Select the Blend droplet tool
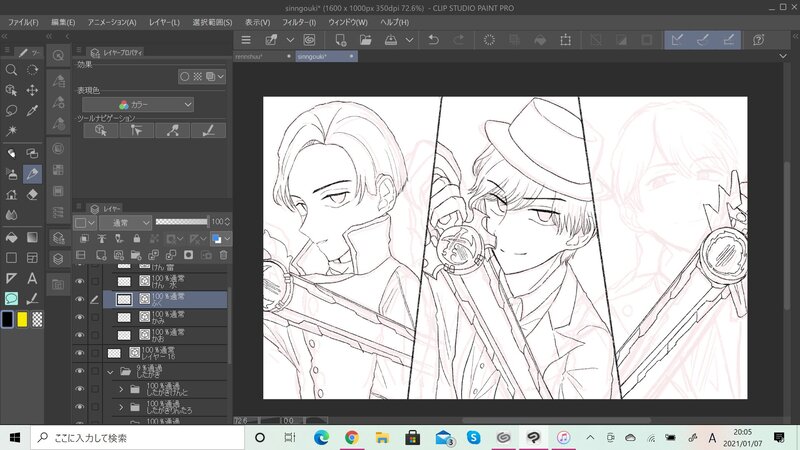 point(11,215)
